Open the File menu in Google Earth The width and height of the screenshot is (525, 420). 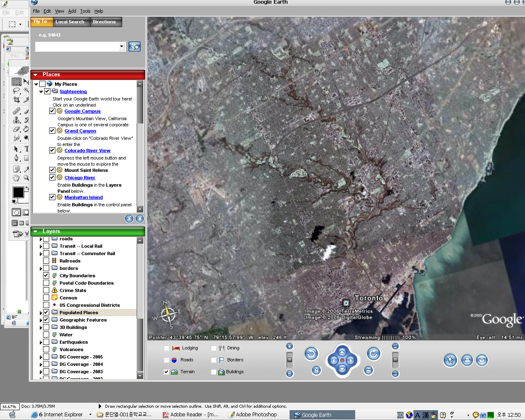pyautogui.click(x=36, y=11)
